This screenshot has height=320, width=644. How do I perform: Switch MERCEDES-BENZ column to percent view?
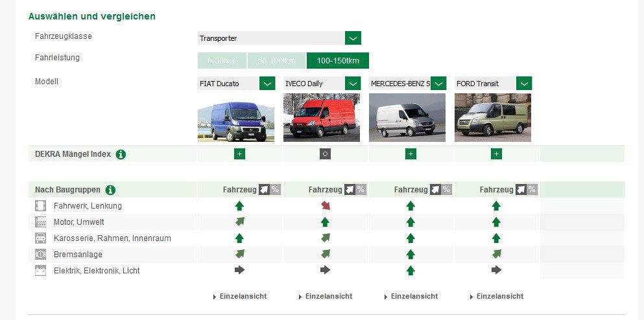[446, 190]
